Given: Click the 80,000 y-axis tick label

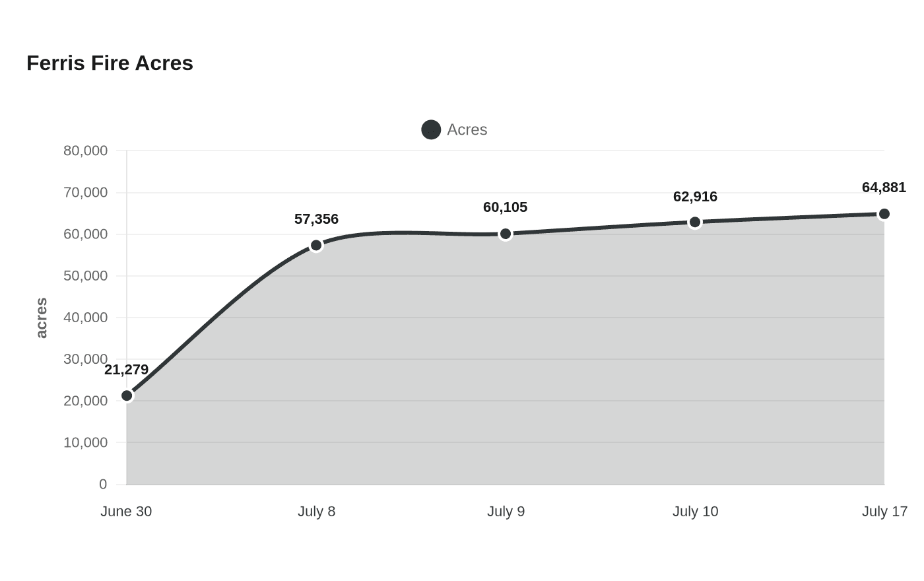Looking at the screenshot, I should [x=85, y=151].
